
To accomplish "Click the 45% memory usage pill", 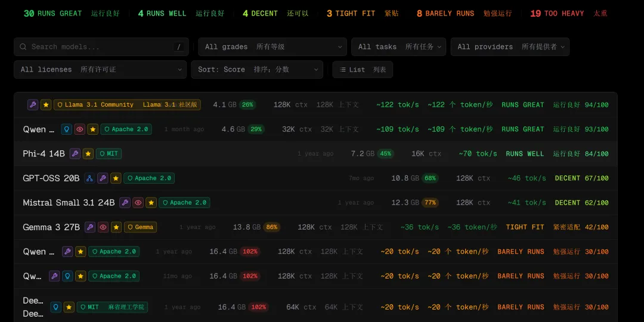I will [x=385, y=154].
